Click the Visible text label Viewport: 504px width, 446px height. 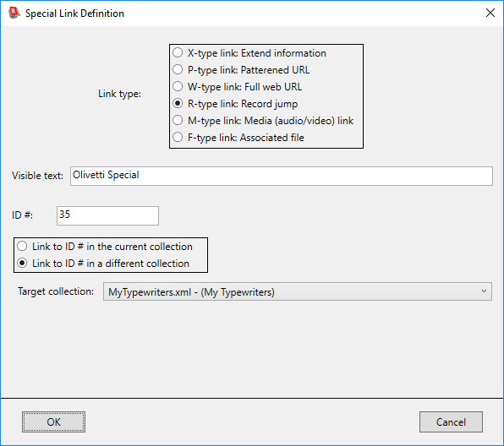pyautogui.click(x=37, y=176)
